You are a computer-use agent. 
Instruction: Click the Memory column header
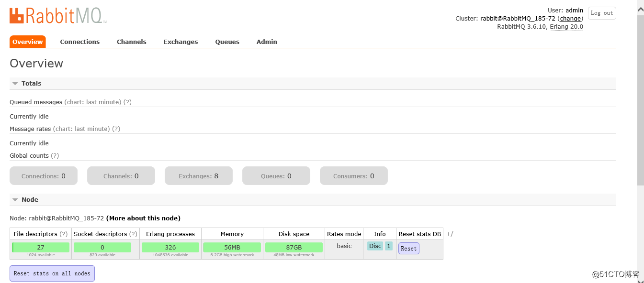pos(232,234)
